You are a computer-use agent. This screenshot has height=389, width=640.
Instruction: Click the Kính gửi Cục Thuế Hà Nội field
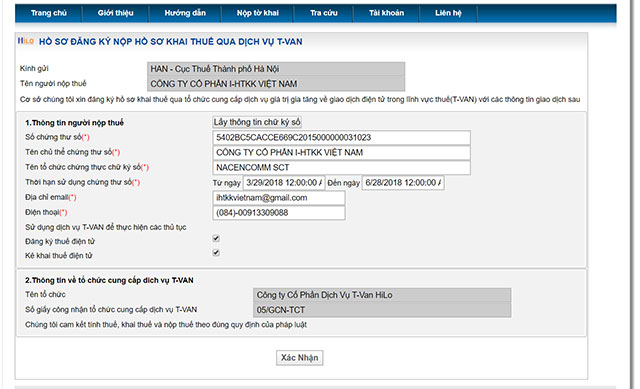[x=276, y=69]
